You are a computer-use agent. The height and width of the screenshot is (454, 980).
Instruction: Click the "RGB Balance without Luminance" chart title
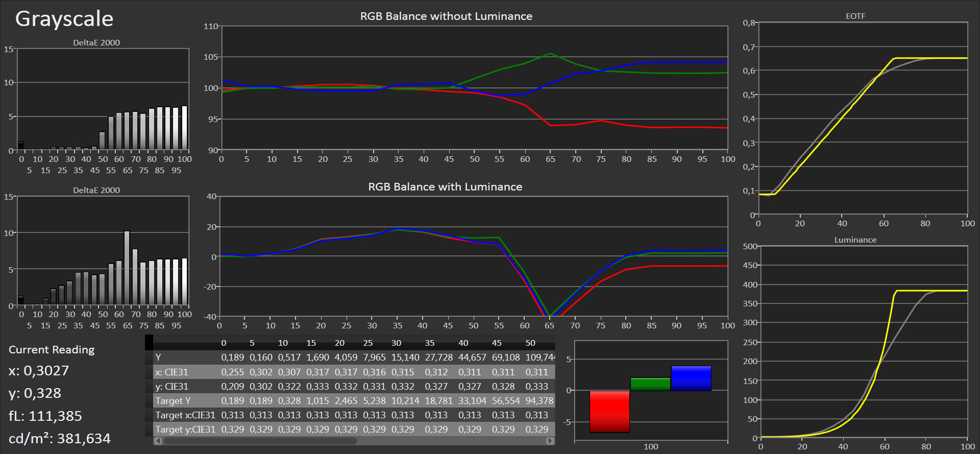(x=446, y=16)
